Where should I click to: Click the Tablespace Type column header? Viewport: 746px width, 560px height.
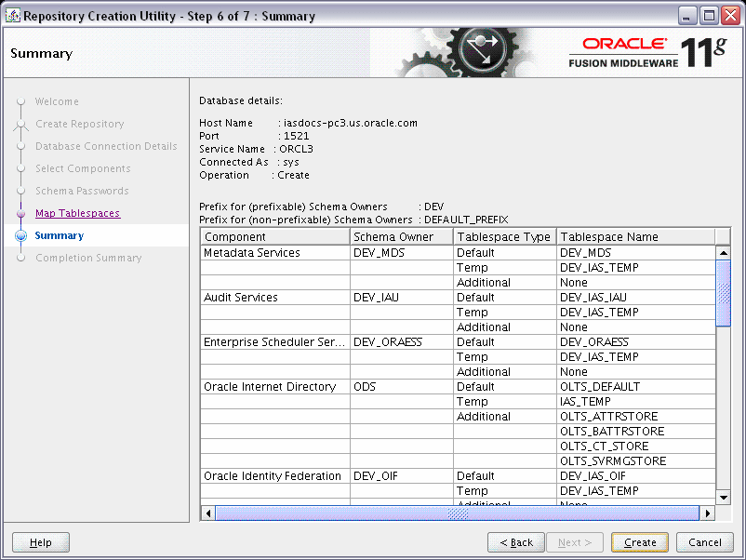pyautogui.click(x=505, y=236)
